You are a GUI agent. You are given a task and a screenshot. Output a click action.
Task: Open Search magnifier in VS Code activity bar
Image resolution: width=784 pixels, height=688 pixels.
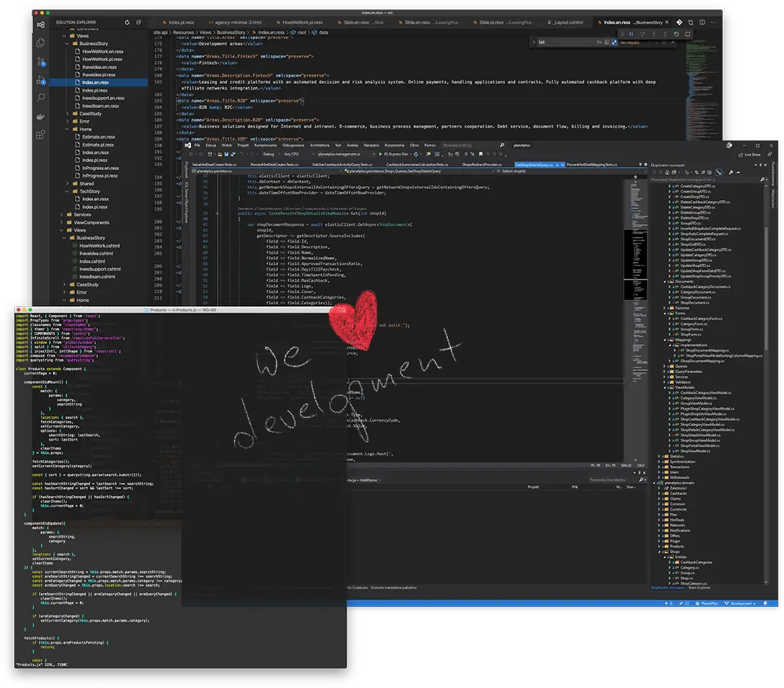[40, 98]
